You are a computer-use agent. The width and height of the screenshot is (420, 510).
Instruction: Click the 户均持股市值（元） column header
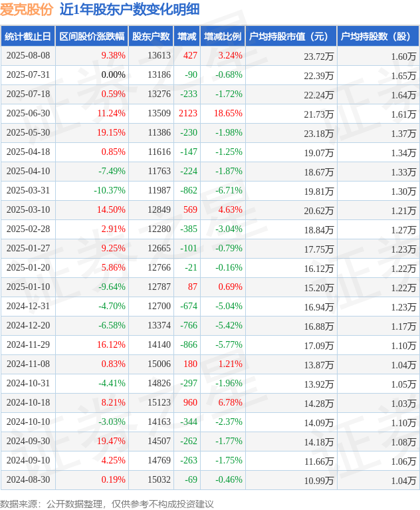[x=289, y=37]
